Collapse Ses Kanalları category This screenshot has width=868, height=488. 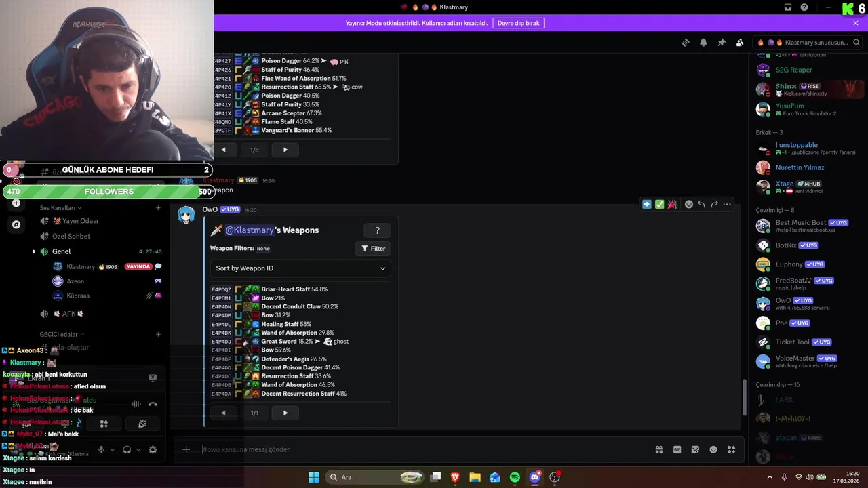pos(62,208)
